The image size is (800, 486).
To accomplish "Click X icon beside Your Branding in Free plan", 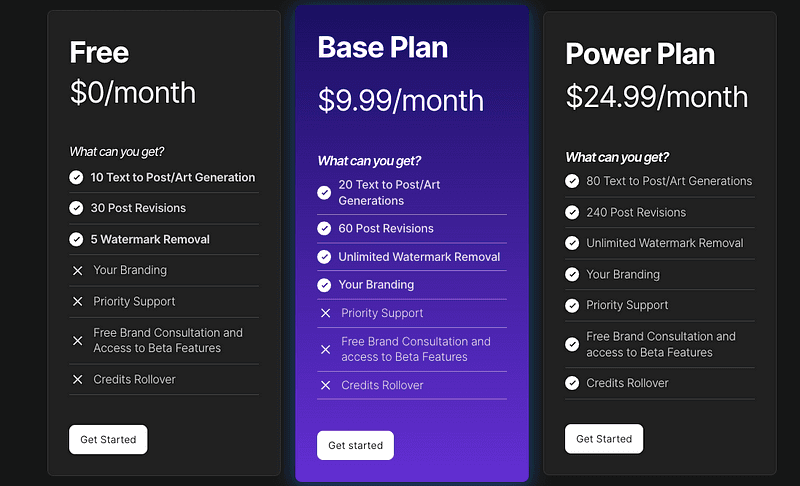I will pos(77,270).
